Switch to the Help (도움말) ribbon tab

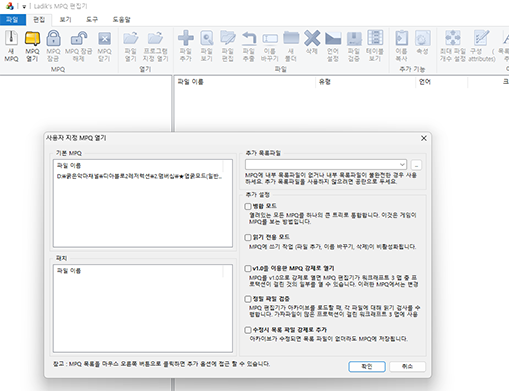pyautogui.click(x=121, y=20)
